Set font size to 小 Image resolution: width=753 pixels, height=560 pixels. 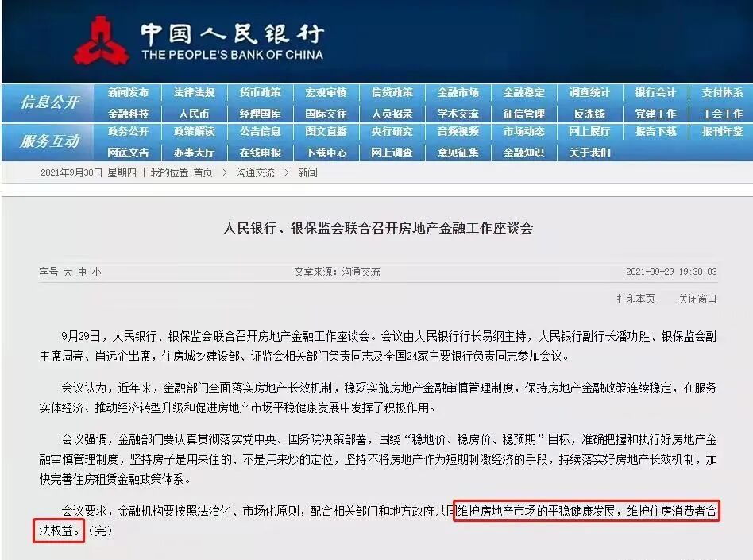pos(97,272)
